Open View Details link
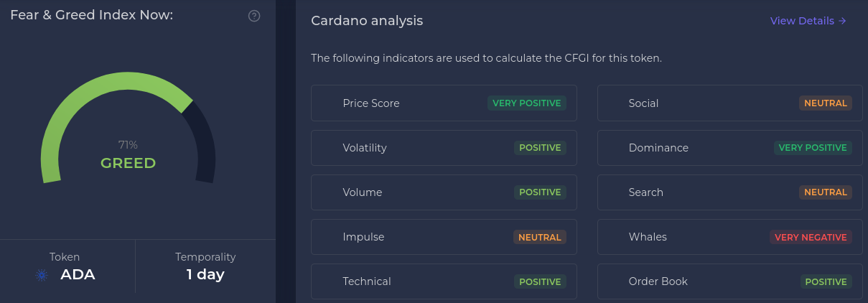Image resolution: width=868 pixels, height=303 pixels. pyautogui.click(x=808, y=21)
